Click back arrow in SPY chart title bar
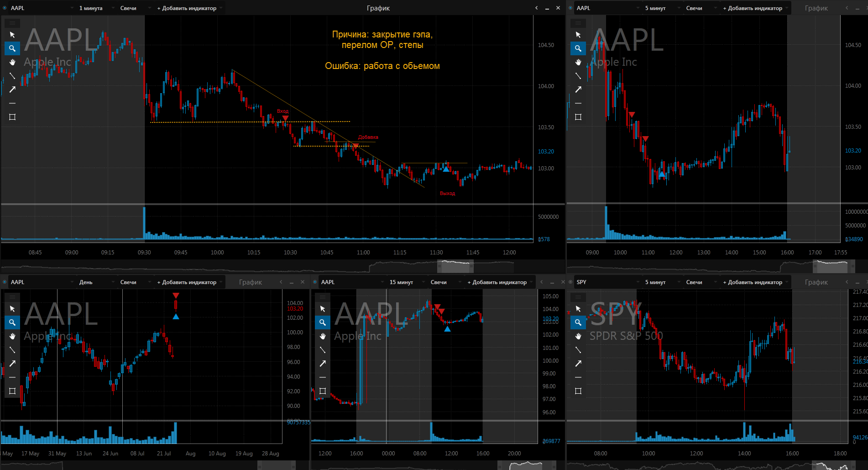868x470 pixels. coord(847,282)
